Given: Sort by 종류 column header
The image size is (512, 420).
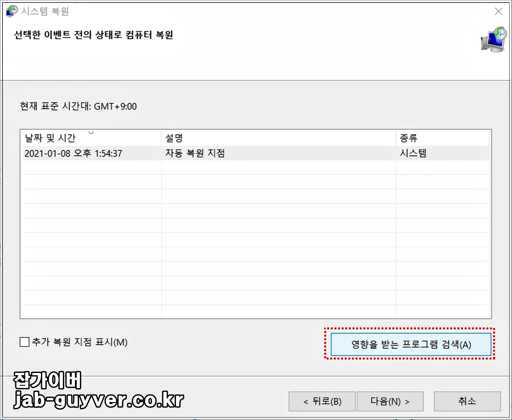Looking at the screenshot, I should (x=408, y=138).
